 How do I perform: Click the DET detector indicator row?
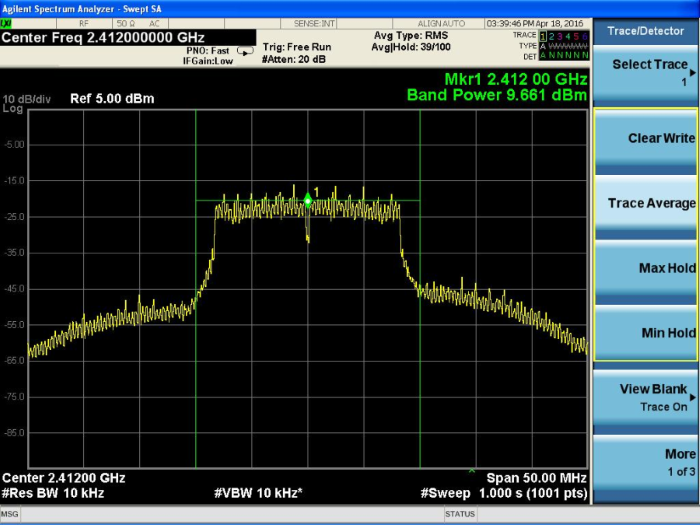(x=563, y=55)
